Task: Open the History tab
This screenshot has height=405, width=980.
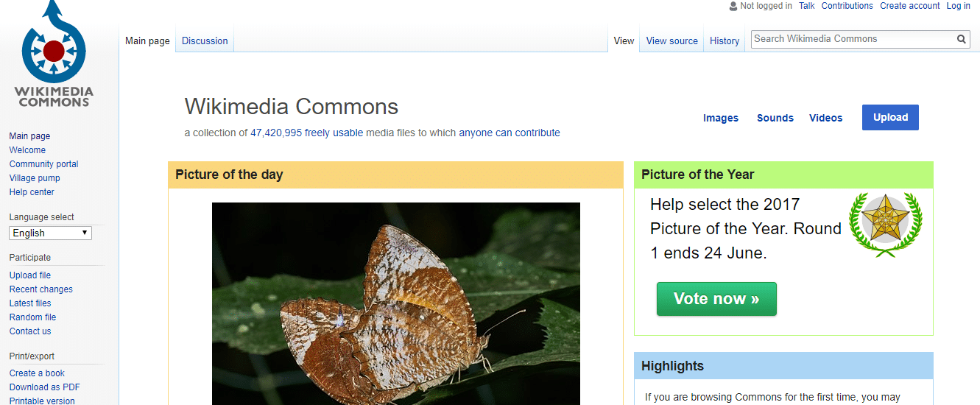Action: (724, 41)
